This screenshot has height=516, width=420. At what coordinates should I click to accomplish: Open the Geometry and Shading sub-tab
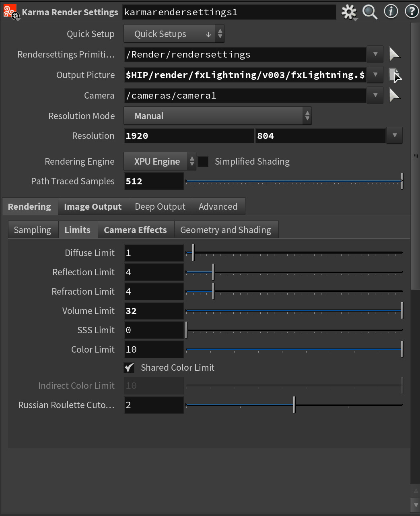click(x=226, y=230)
